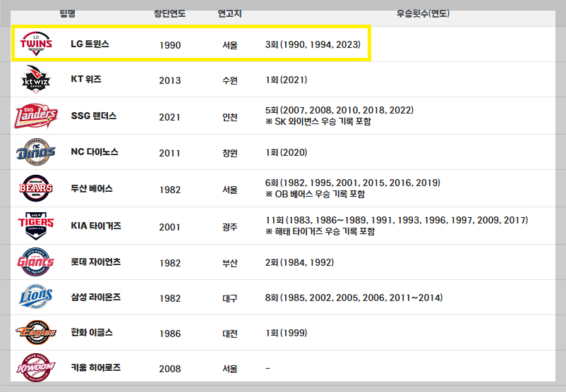Select the team name 'KIA 타이거즈'
This screenshot has height=392, width=566.
[x=96, y=226]
